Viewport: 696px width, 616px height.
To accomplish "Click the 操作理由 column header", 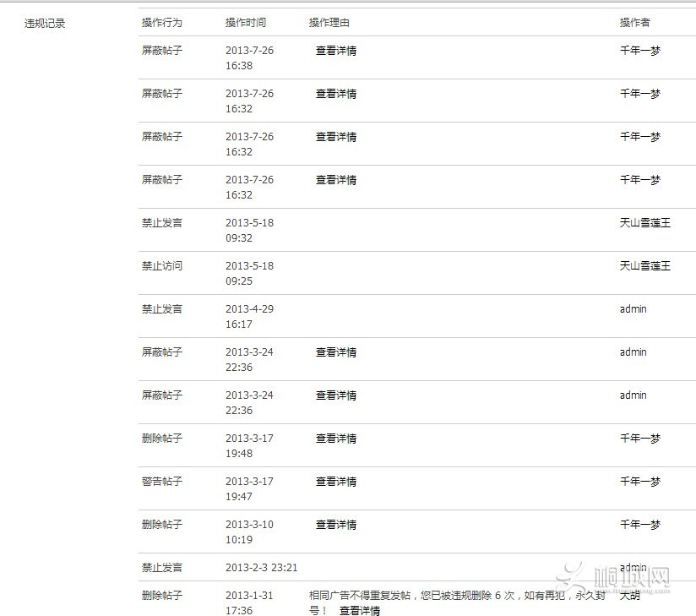I will (329, 23).
